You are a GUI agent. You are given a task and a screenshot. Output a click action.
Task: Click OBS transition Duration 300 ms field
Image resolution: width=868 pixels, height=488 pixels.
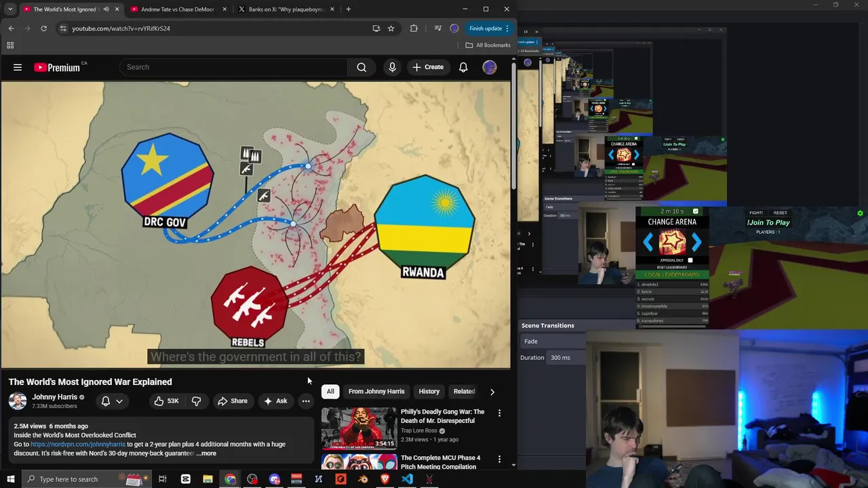tap(567, 358)
